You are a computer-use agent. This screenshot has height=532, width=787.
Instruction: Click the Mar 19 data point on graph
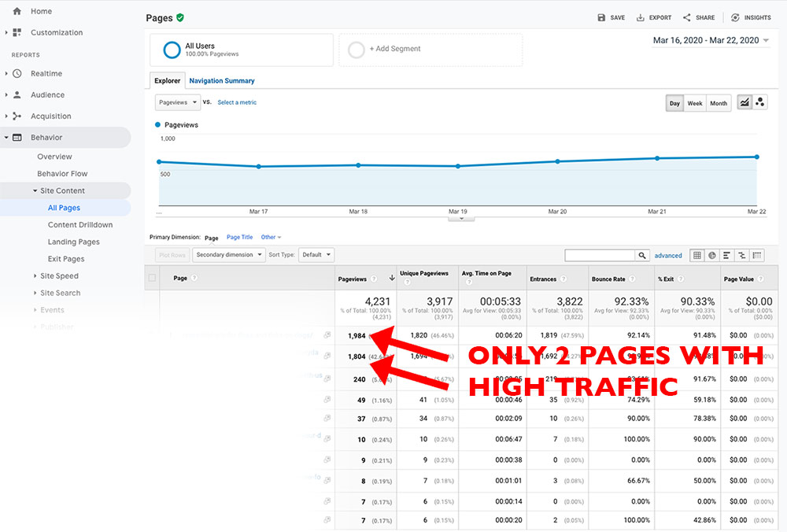(x=458, y=166)
